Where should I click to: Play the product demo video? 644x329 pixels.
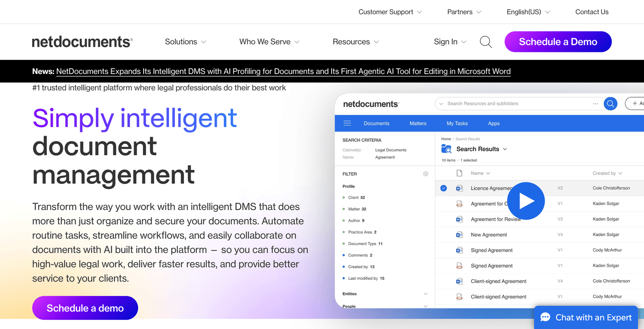[526, 201]
